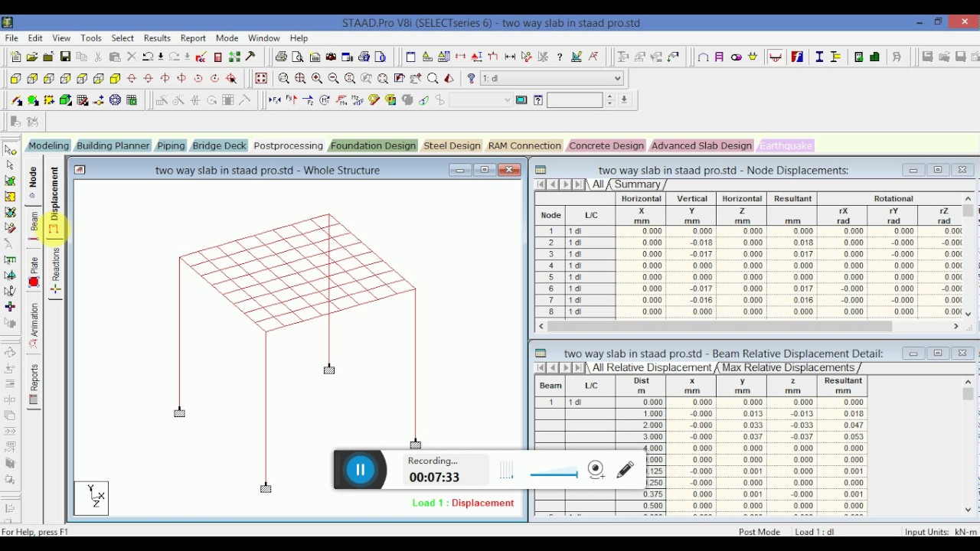Go to the Concrete Design tab
980x551 pixels.
(x=606, y=145)
